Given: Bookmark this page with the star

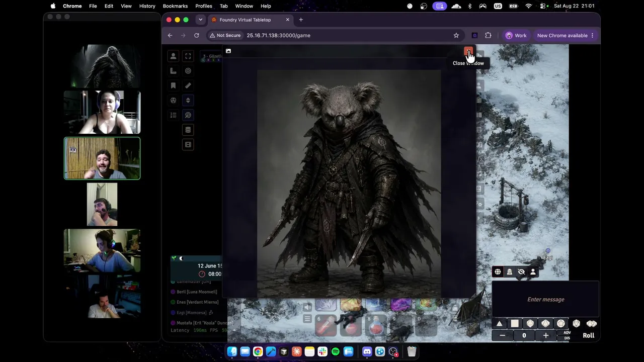Looking at the screenshot, I should pos(456,36).
